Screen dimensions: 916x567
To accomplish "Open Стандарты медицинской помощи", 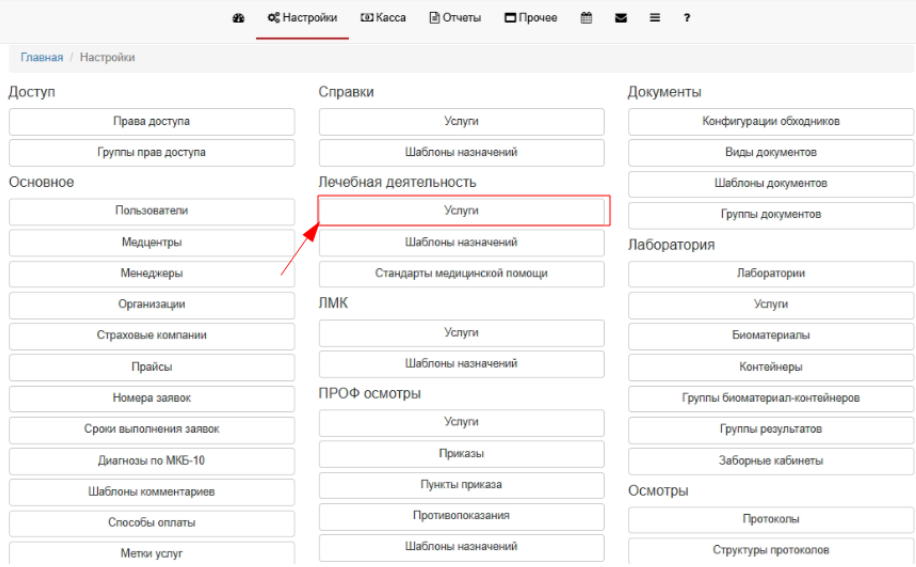I will [462, 273].
